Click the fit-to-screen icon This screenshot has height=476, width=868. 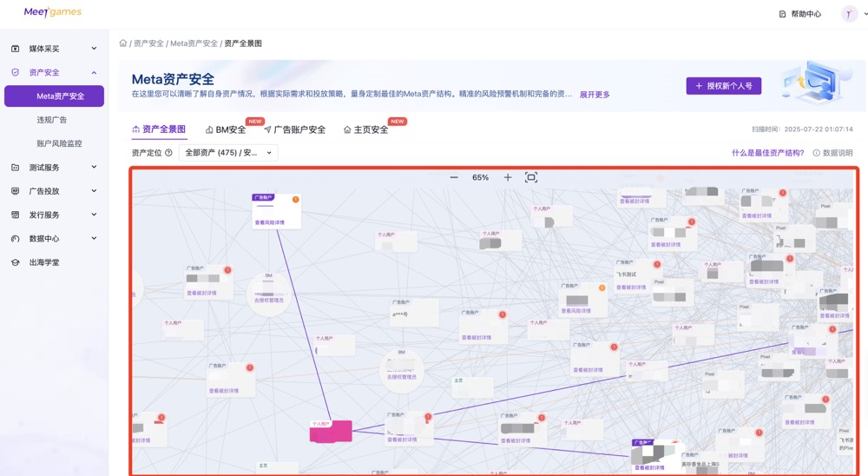point(531,177)
